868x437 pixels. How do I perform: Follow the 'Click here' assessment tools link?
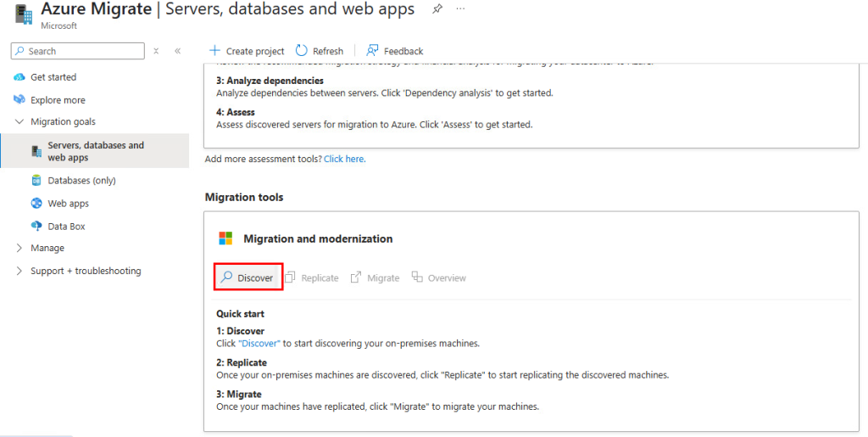344,159
